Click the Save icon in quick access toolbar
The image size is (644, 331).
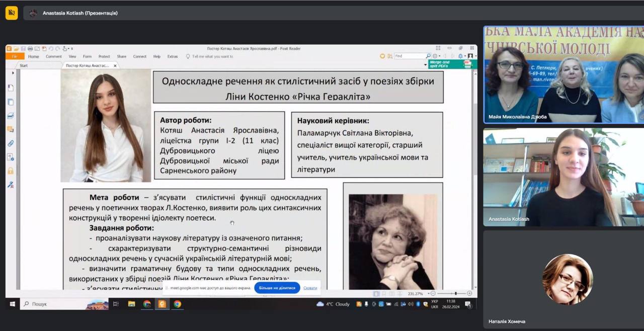click(x=23, y=49)
